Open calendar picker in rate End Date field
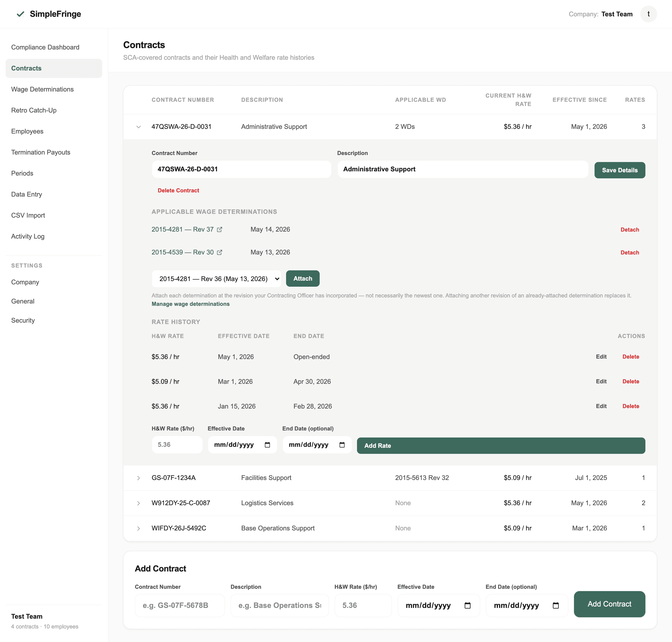 342,444
